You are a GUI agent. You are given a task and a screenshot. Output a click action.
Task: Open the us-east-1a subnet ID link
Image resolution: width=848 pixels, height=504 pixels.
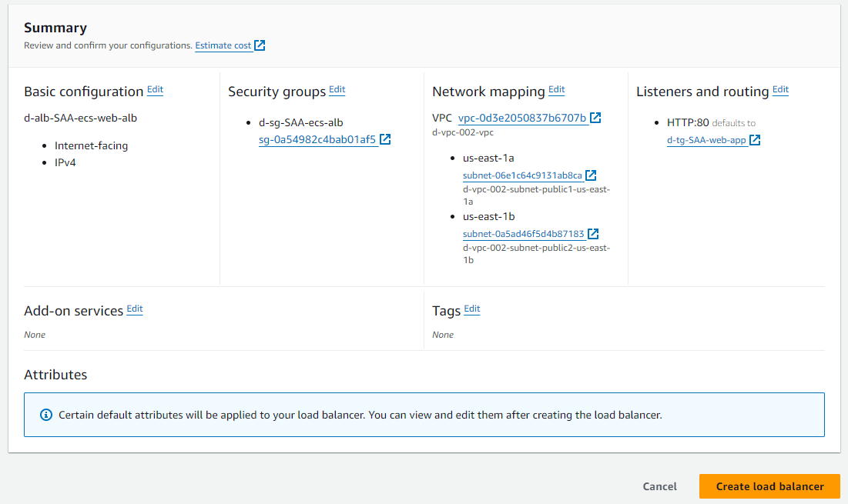[522, 175]
